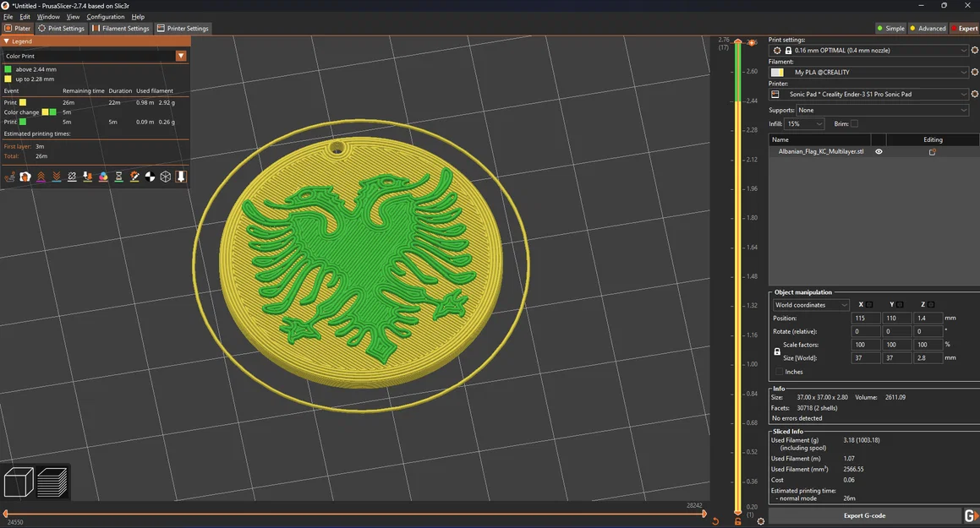This screenshot has width=980, height=528.
Task: Toggle uniform scaling lock icon
Action: pos(777,351)
